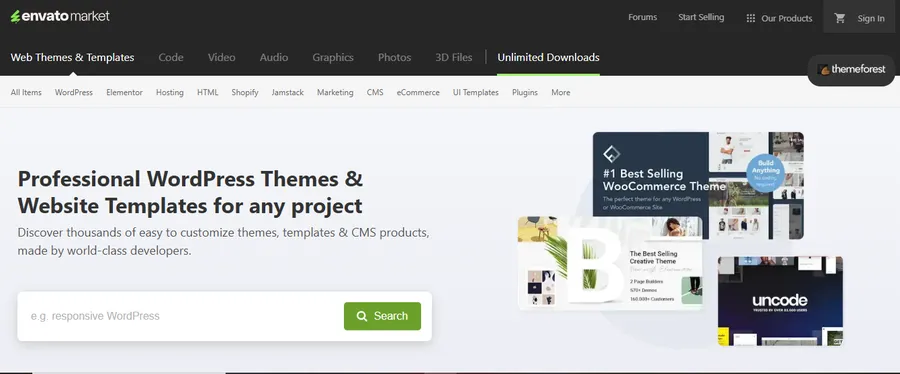Choose the Graphics category tab

[333, 57]
